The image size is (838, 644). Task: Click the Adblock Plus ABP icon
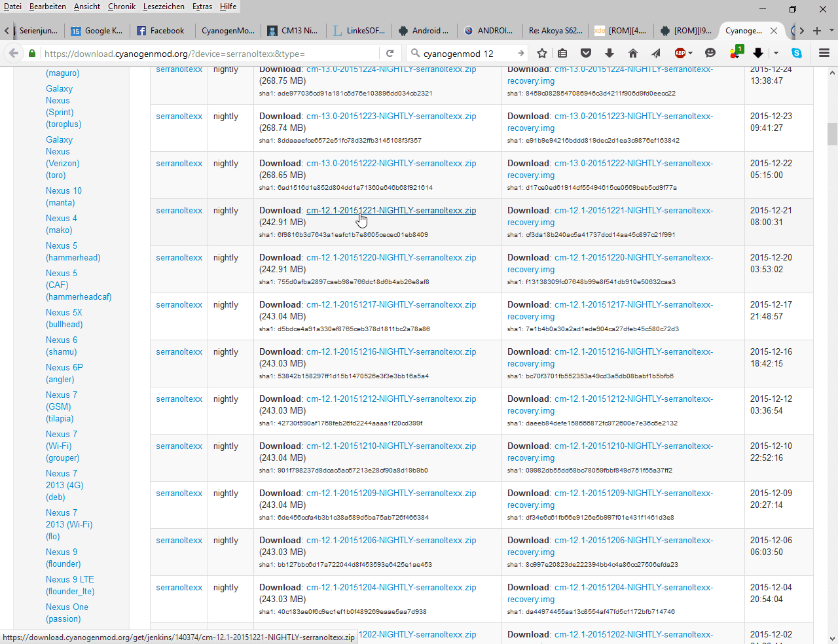click(x=680, y=53)
